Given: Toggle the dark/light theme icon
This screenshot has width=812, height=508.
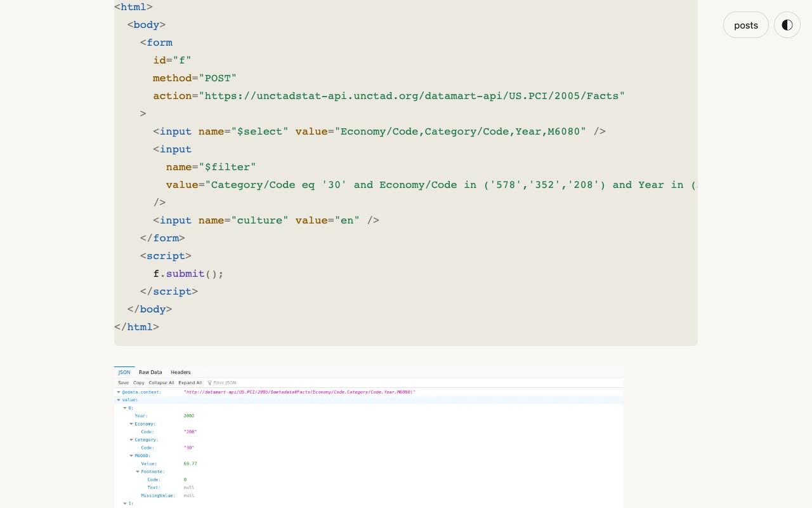Looking at the screenshot, I should click(x=787, y=25).
